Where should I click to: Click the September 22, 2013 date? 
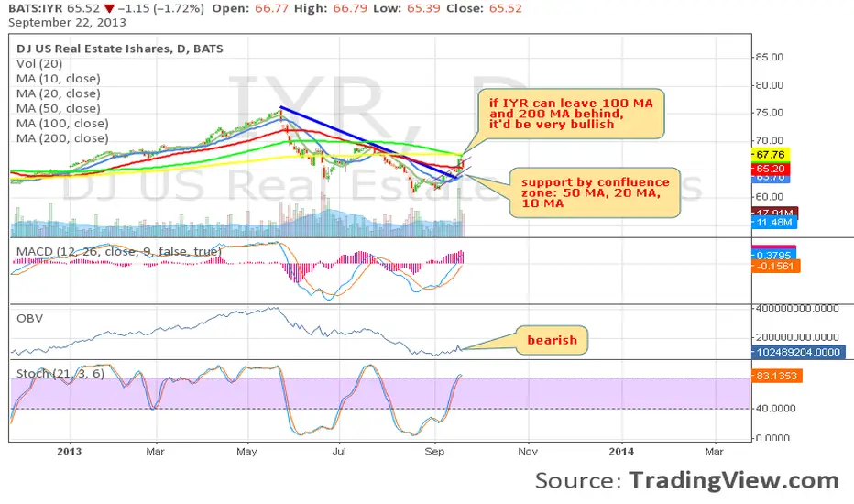point(67,23)
